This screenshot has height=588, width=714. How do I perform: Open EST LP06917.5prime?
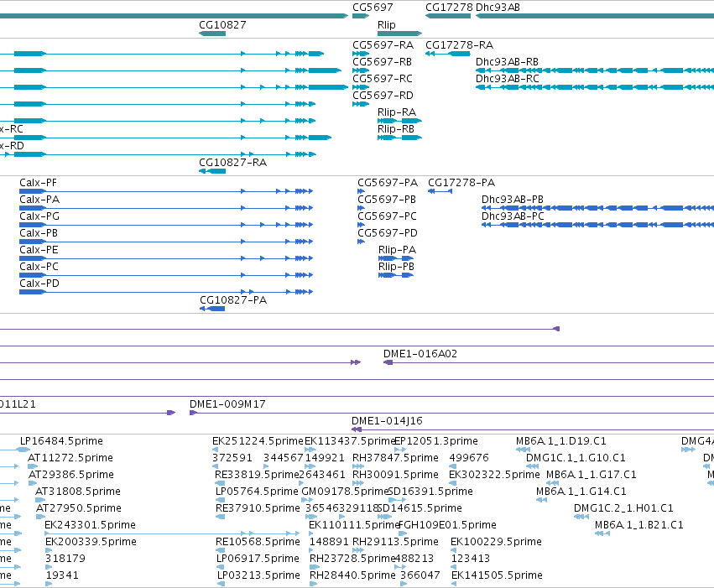point(258,559)
